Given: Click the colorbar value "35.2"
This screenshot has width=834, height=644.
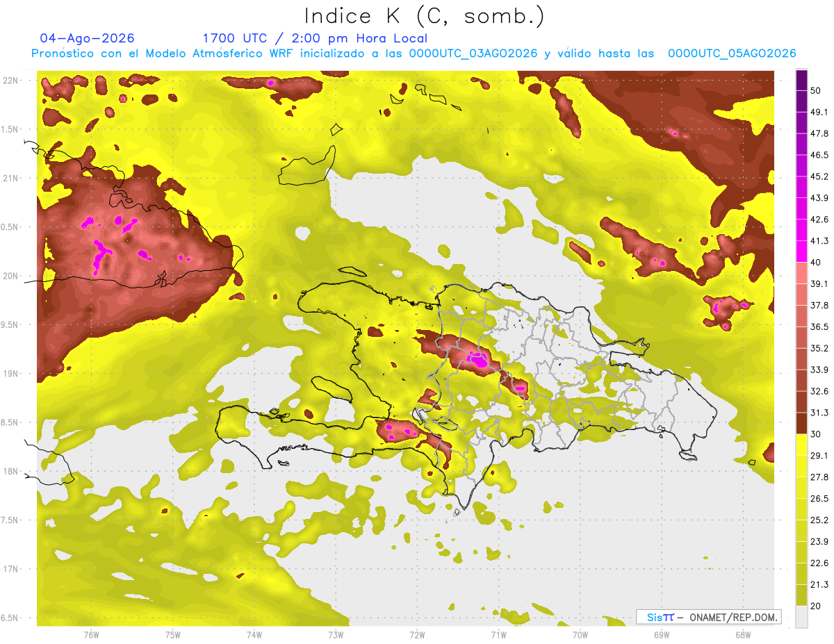Looking at the screenshot, I should click(819, 349).
